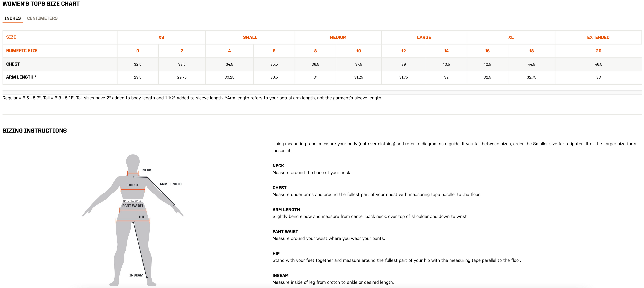Click the Sizing Instructions heading
644x288 pixels.
[x=35, y=131]
